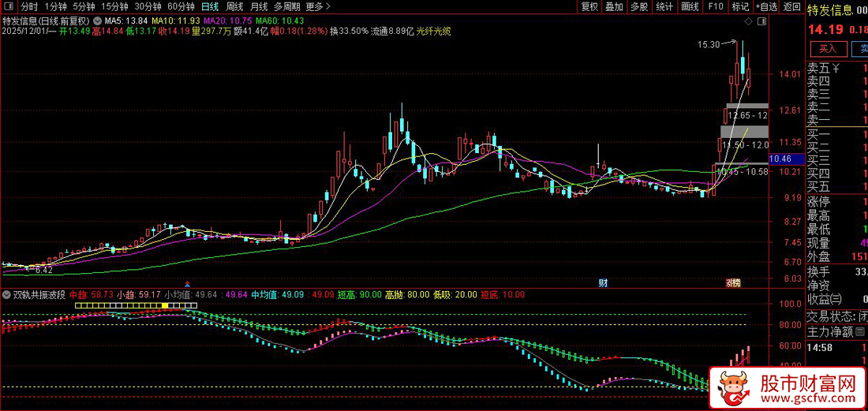Click the 15.30 high price label
The height and width of the screenshot is (411, 868).
click(709, 44)
